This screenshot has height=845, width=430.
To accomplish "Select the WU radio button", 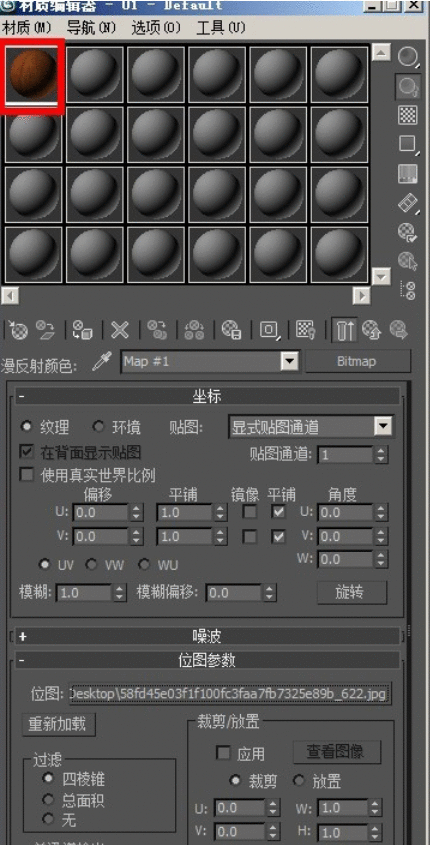I will (144, 565).
